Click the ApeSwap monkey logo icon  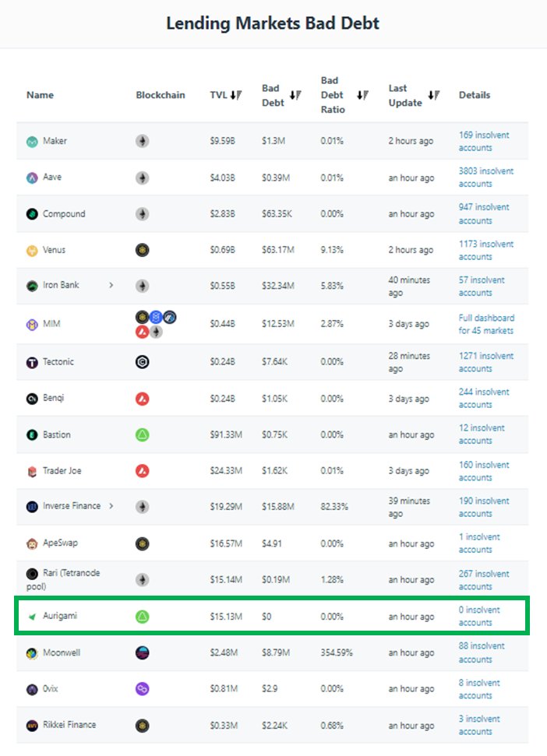click(x=32, y=543)
